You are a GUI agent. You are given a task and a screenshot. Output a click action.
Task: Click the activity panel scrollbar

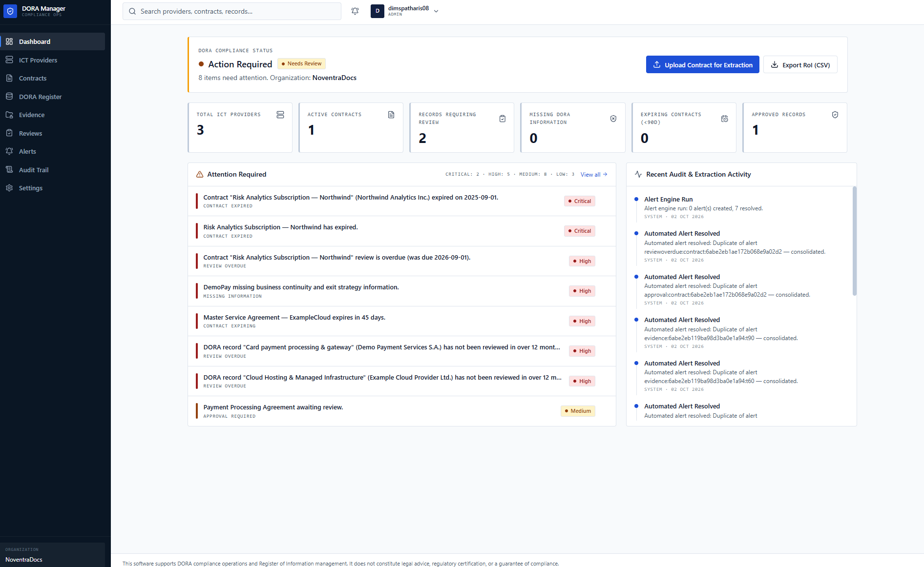tap(854, 241)
